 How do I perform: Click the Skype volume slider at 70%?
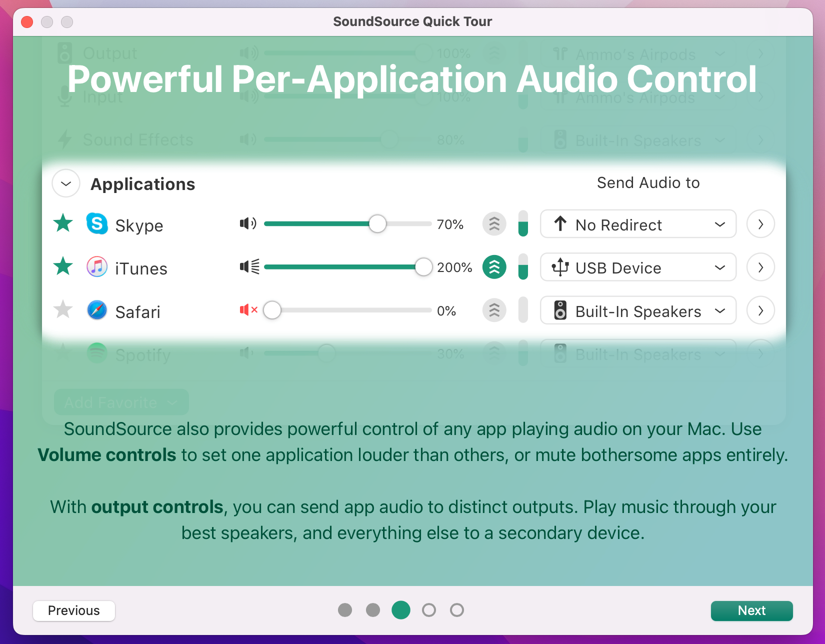pos(347,223)
